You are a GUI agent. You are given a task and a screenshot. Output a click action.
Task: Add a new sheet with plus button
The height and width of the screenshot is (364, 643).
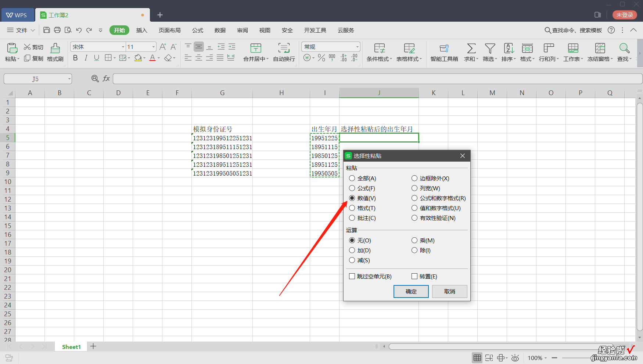tap(93, 346)
